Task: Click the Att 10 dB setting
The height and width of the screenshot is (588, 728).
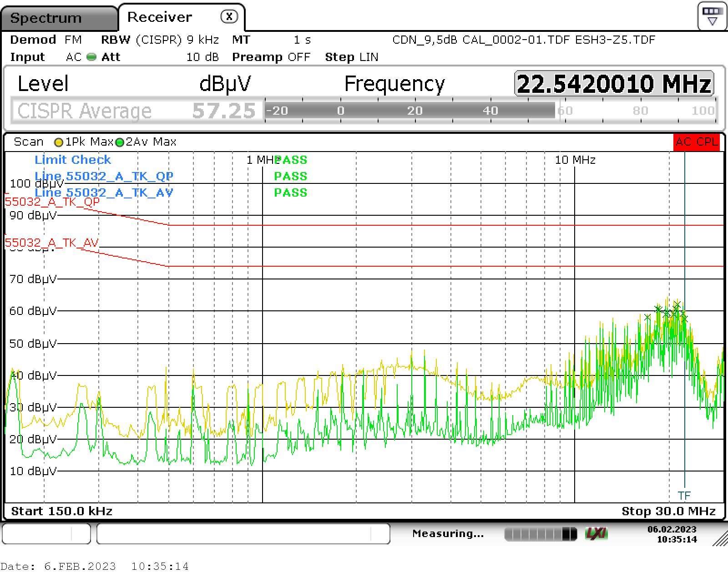Action: pyautogui.click(x=160, y=57)
